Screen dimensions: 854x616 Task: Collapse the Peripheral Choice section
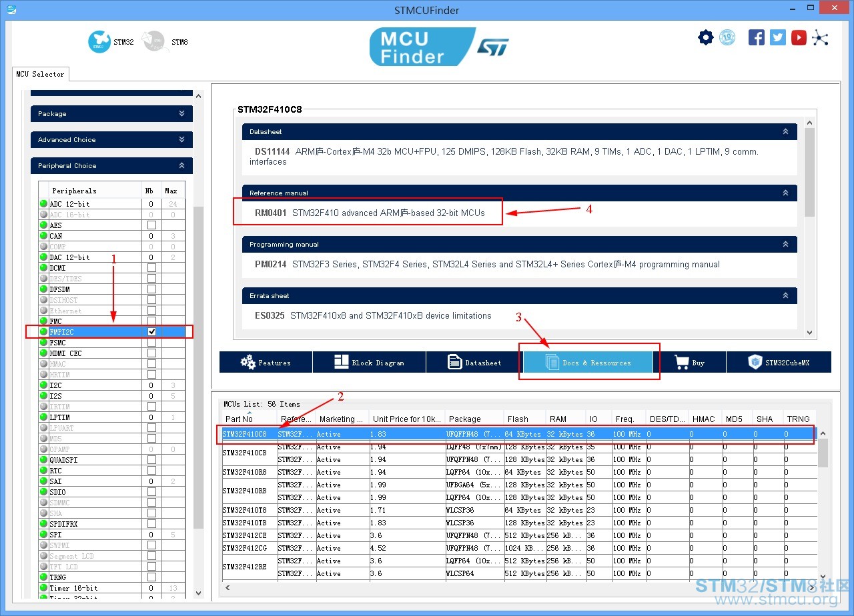111,166
